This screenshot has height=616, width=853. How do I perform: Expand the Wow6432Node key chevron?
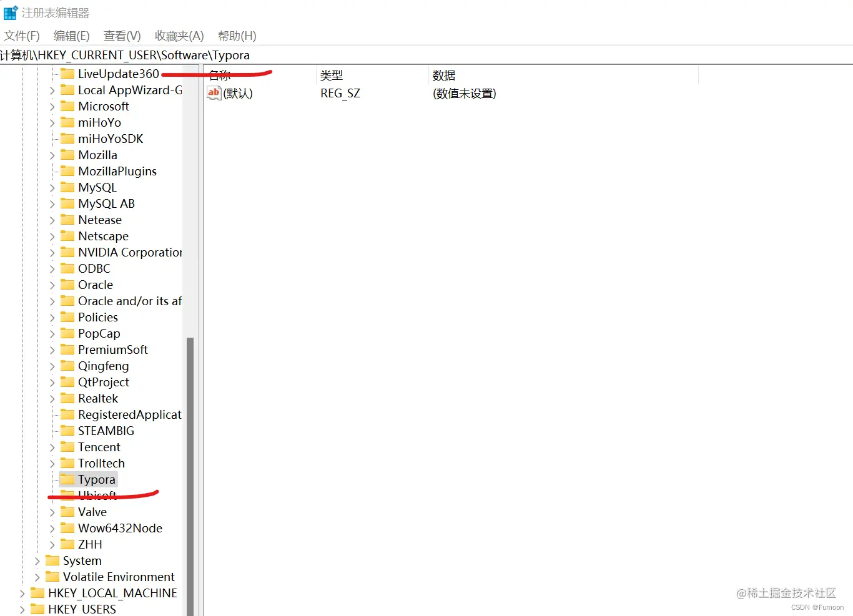click(52, 529)
